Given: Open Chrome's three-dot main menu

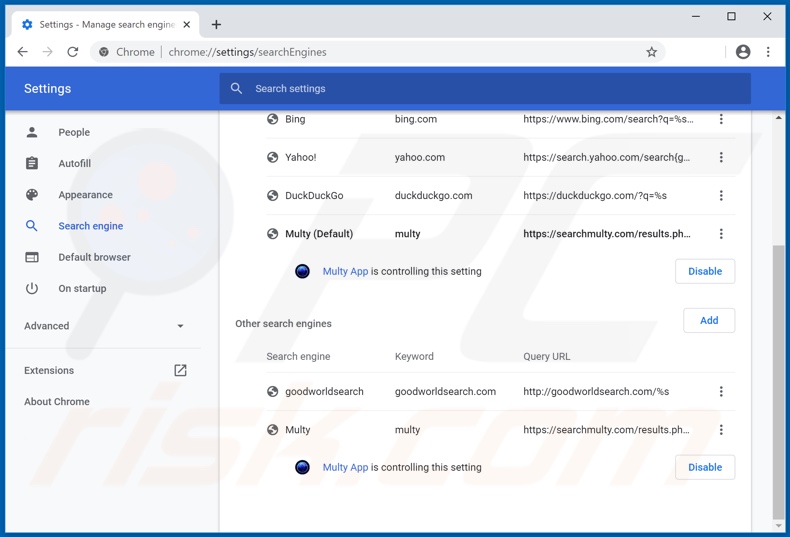Looking at the screenshot, I should pyautogui.click(x=768, y=52).
